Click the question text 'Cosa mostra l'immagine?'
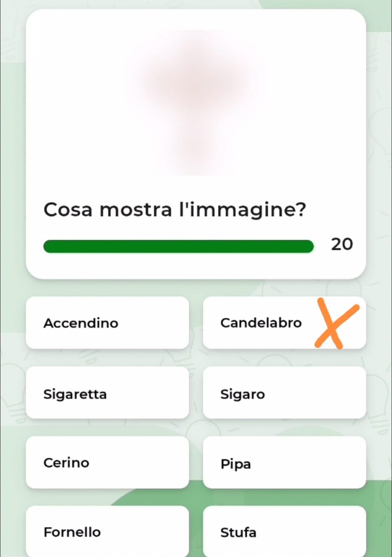Image resolution: width=392 pixels, height=557 pixels. (x=175, y=210)
